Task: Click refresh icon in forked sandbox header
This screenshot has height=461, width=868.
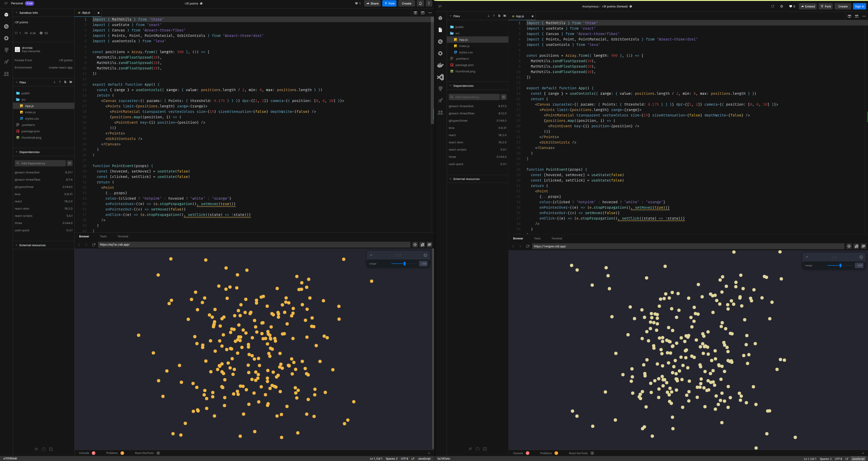Action: pyautogui.click(x=773, y=6)
